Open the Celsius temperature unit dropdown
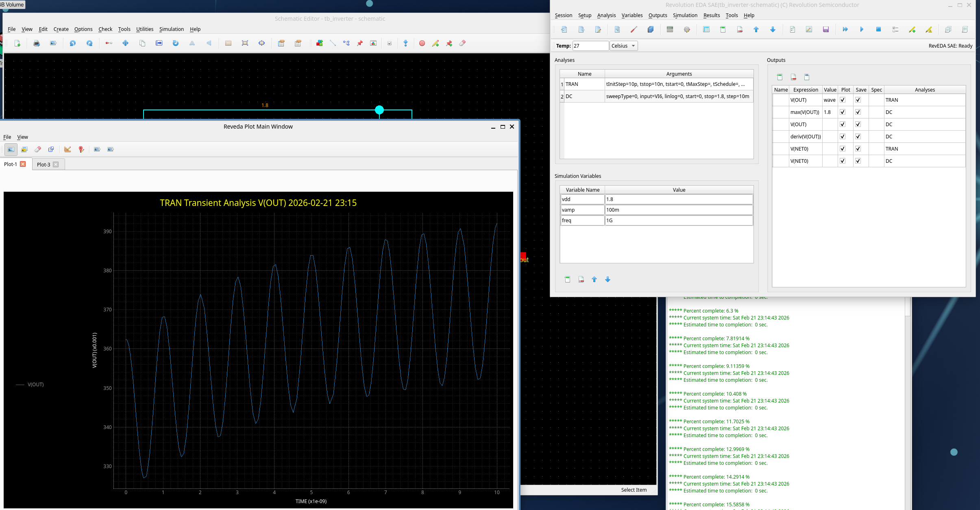 pos(623,46)
